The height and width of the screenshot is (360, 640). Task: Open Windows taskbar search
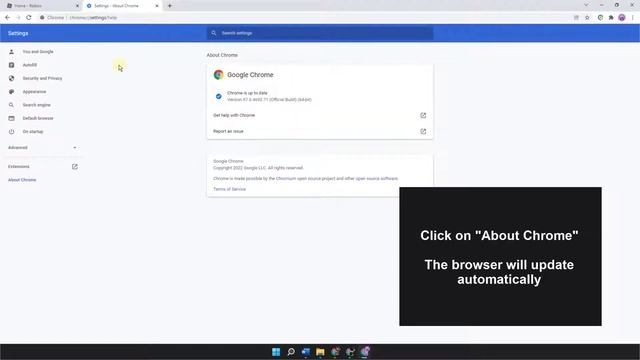291,352
